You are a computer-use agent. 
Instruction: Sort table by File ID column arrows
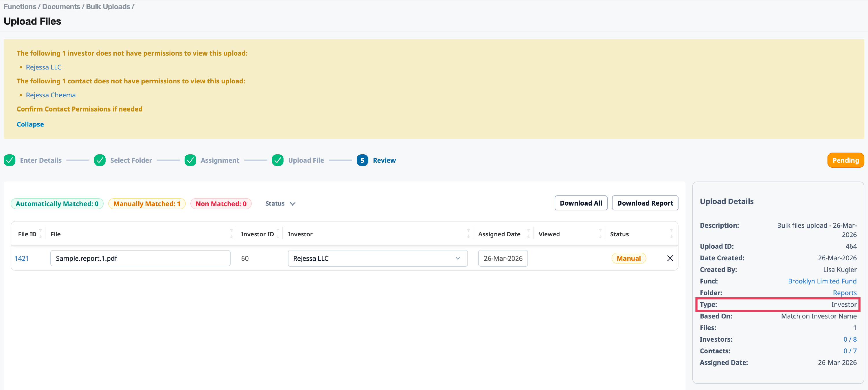tap(41, 233)
